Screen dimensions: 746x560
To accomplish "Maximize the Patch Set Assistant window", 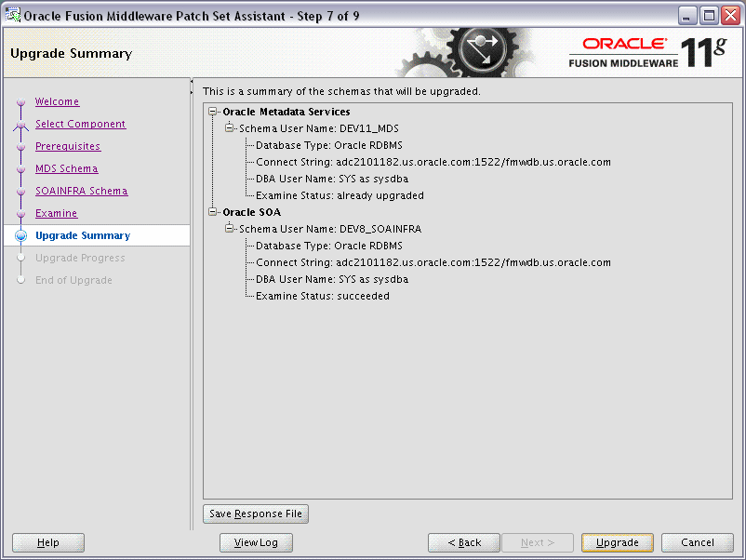I will [x=709, y=16].
